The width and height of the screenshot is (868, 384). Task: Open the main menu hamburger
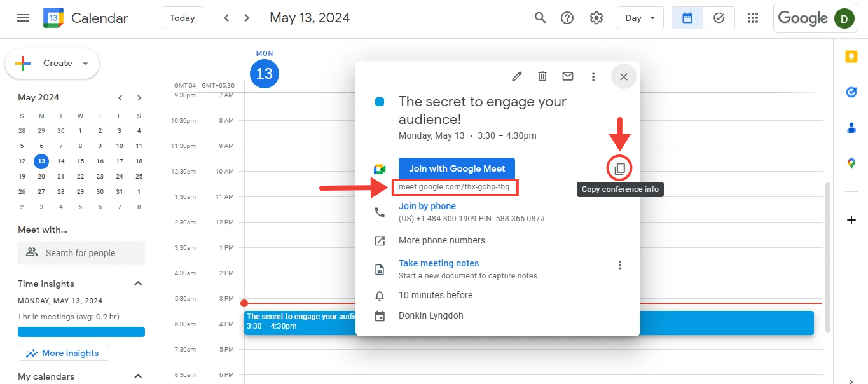[23, 18]
